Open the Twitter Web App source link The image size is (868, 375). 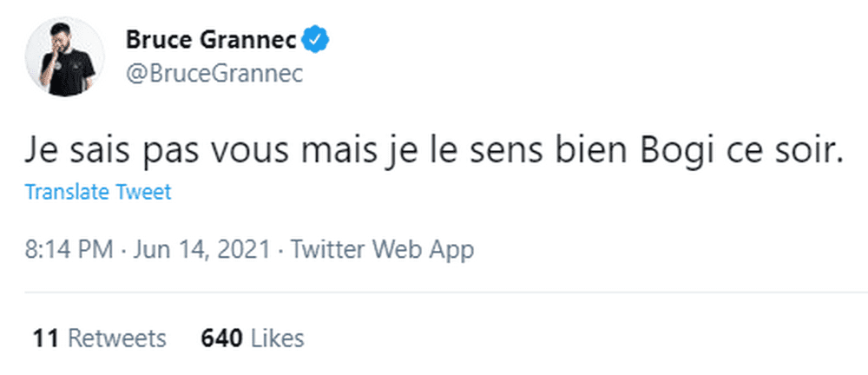click(382, 250)
